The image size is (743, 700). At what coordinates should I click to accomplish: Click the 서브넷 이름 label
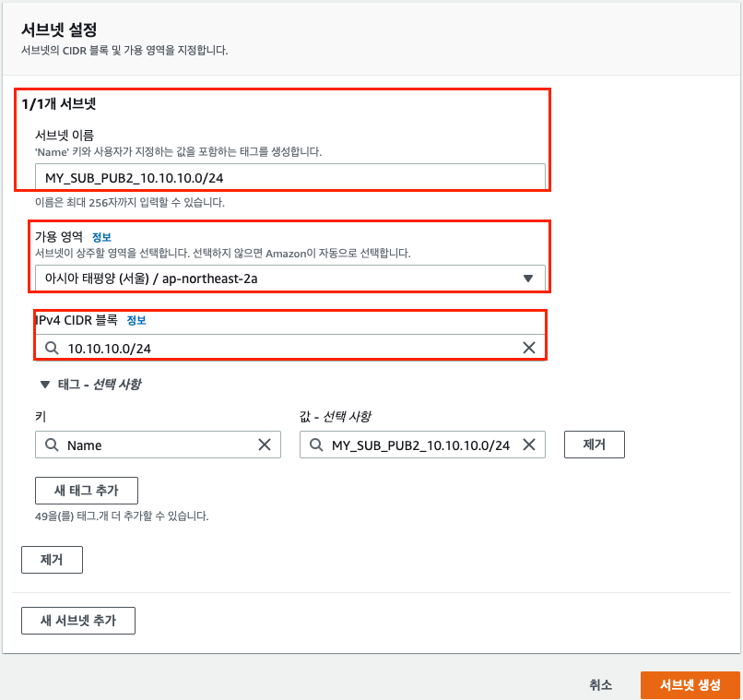point(65,136)
